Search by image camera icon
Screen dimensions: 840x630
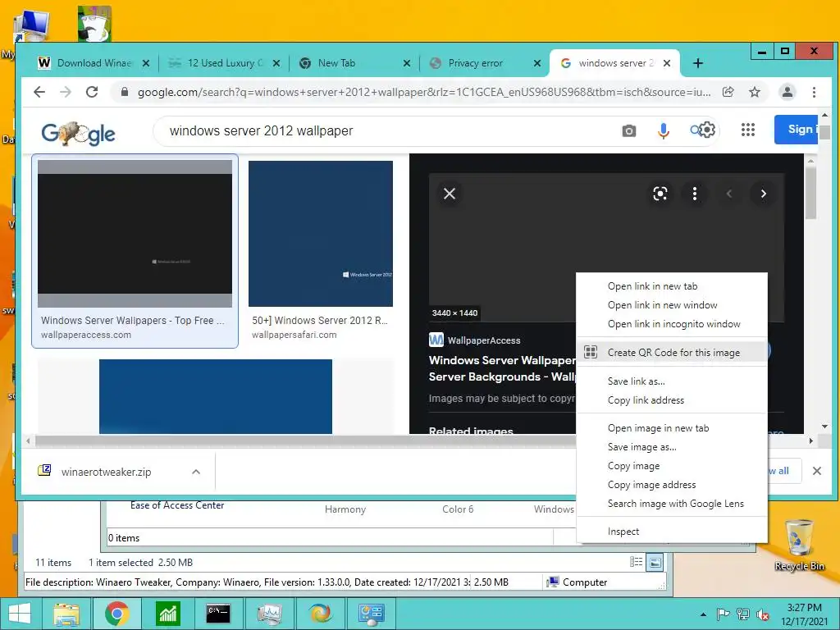629,130
